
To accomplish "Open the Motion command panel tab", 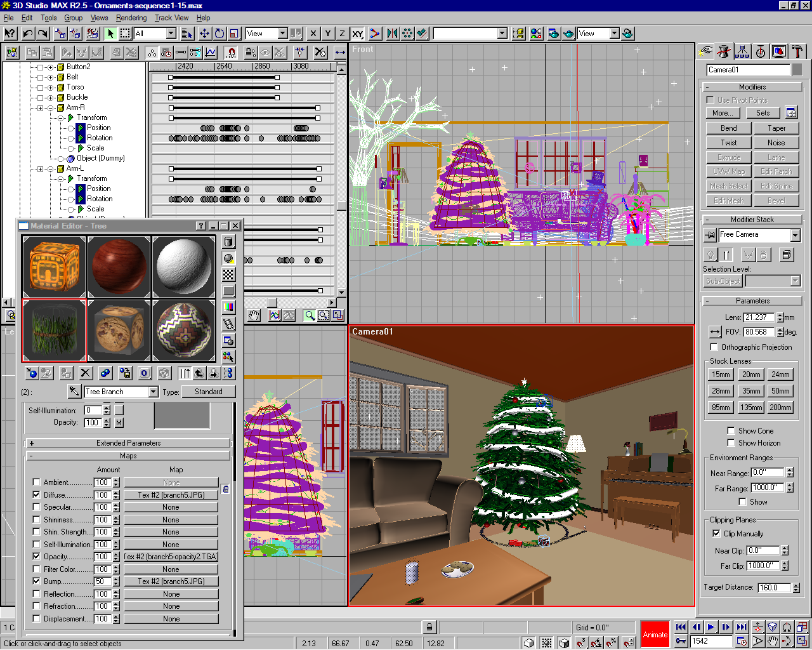I will click(x=761, y=51).
